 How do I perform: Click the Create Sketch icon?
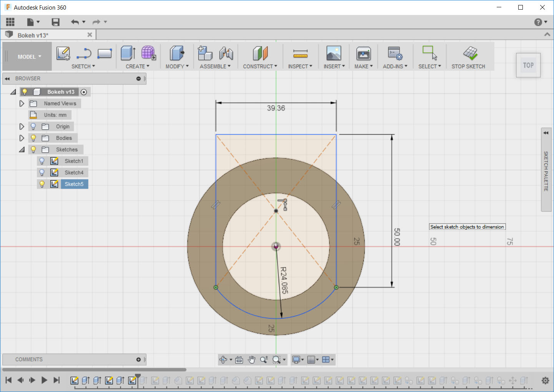point(63,53)
